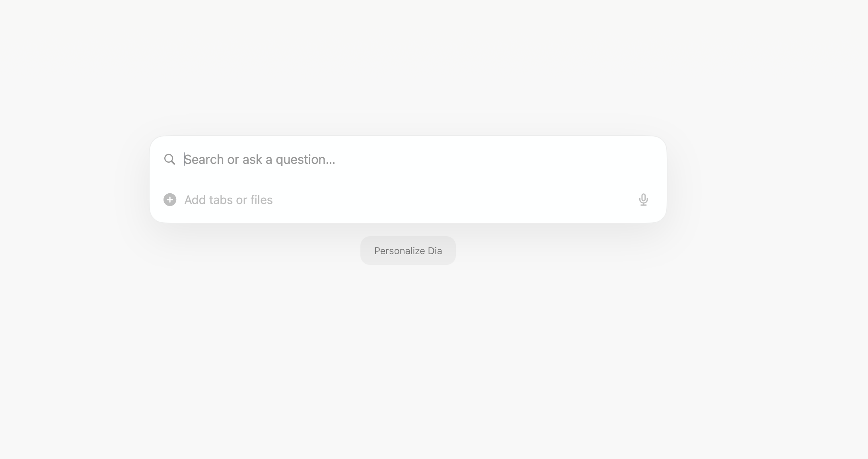Image resolution: width=868 pixels, height=459 pixels.
Task: Enable speech input via the mic
Action: pyautogui.click(x=643, y=200)
